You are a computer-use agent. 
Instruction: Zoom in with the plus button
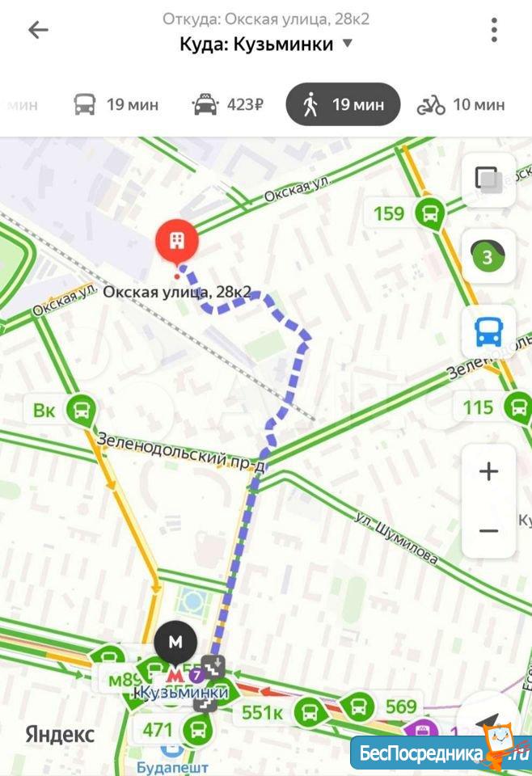[488, 470]
